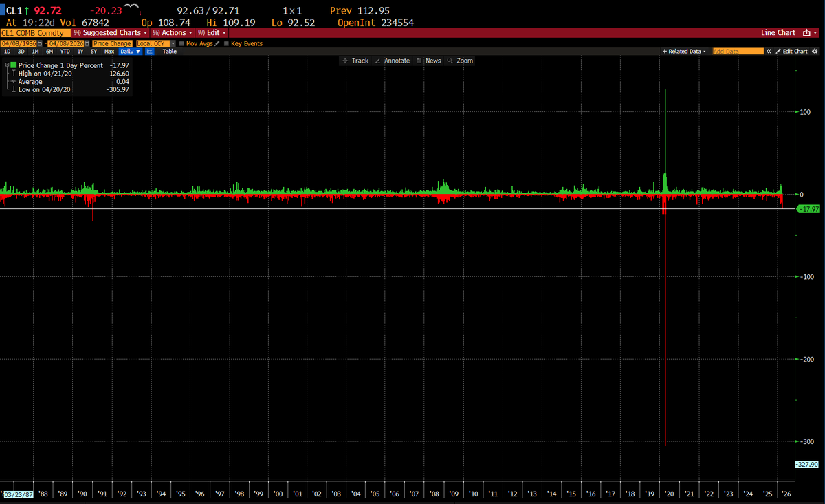This screenshot has width=825, height=504.
Task: Click the 92.63/92.71 bid-ask quote
Action: (x=207, y=10)
